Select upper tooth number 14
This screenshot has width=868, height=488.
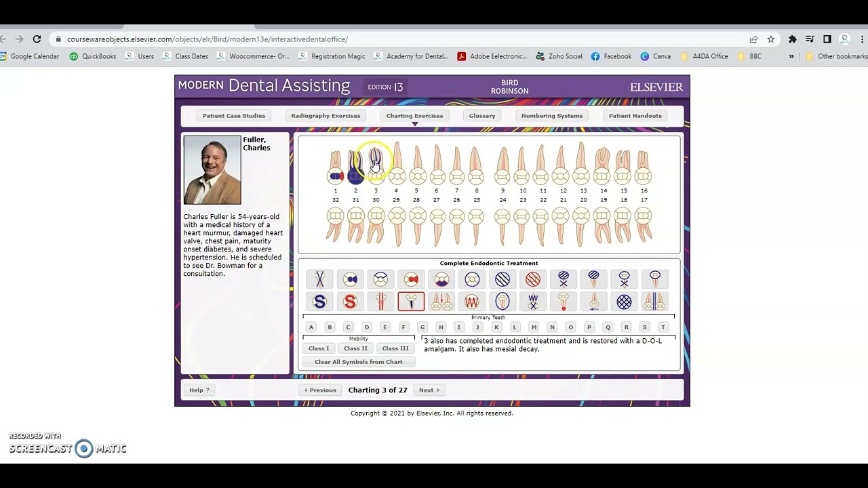[x=602, y=166]
